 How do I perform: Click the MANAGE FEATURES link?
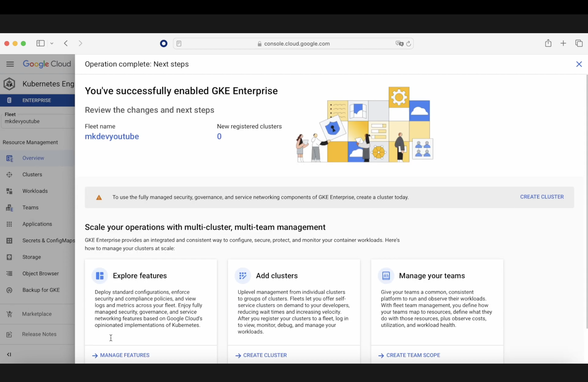coord(121,355)
